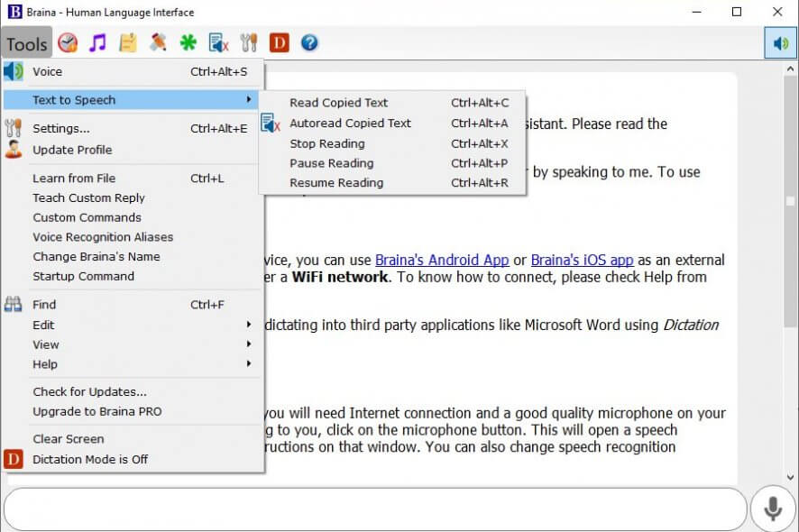The image size is (799, 532).
Task: Click the red D dictation toolbar icon
Action: (280, 42)
